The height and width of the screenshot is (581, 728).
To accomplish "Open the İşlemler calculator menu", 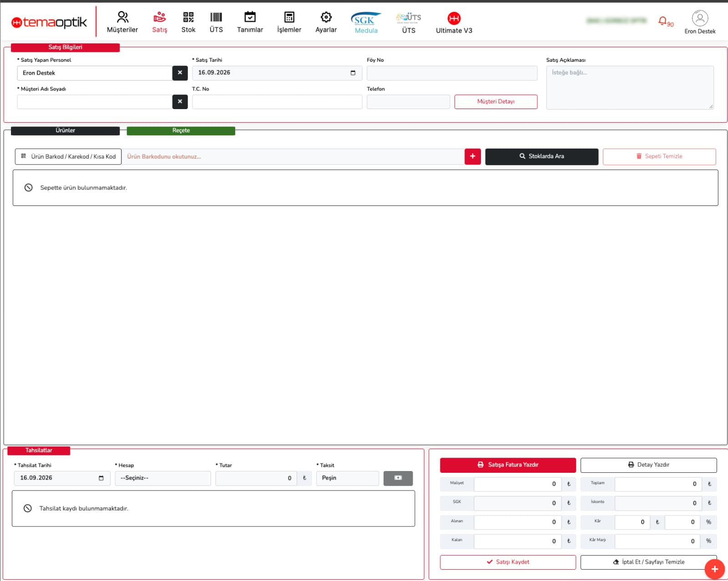I will [289, 22].
